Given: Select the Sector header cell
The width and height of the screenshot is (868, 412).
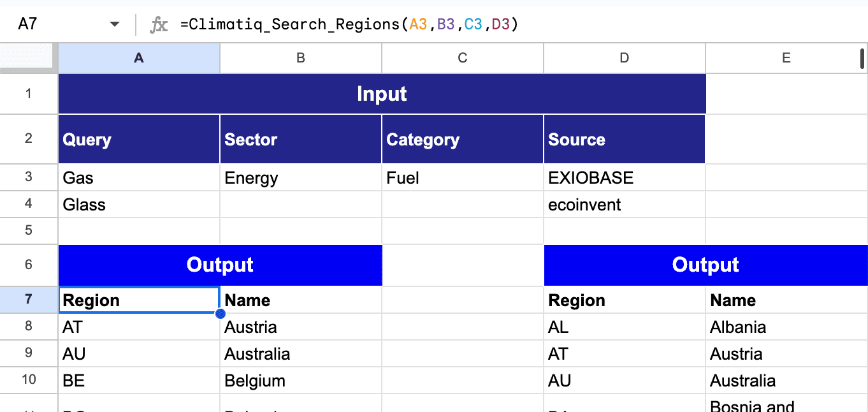Looking at the screenshot, I should pyautogui.click(x=300, y=138).
